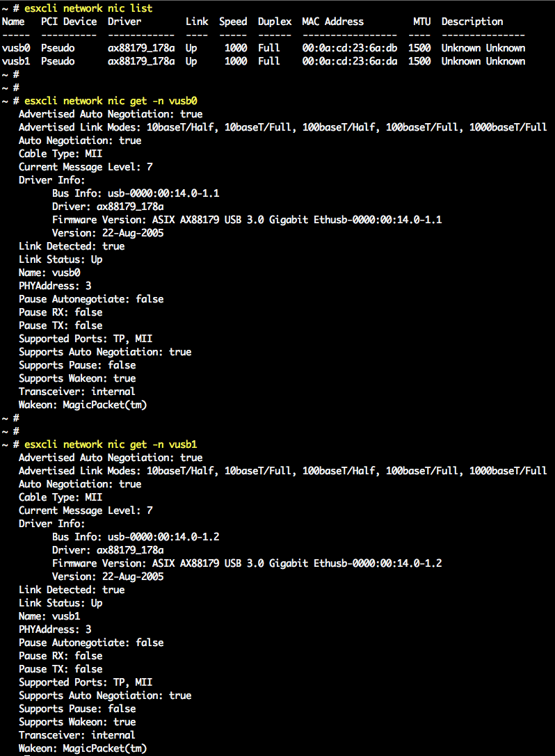Select the Link column header
The width and height of the screenshot is (555, 756).
point(197,22)
